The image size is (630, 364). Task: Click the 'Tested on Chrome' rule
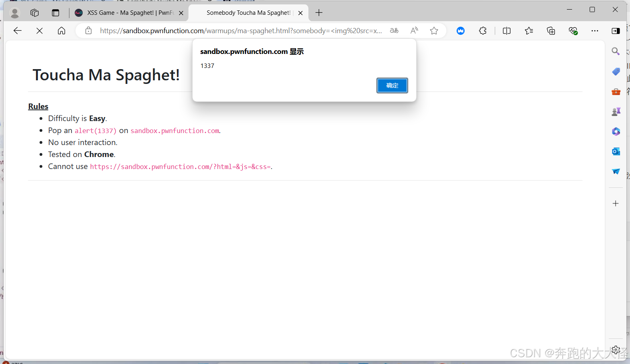click(x=81, y=154)
